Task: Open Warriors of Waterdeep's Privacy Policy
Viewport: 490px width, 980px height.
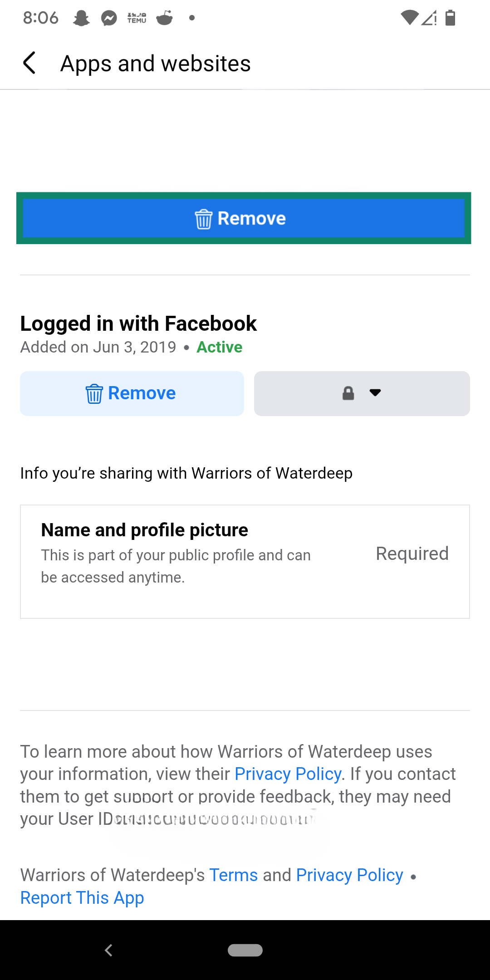Action: point(349,875)
